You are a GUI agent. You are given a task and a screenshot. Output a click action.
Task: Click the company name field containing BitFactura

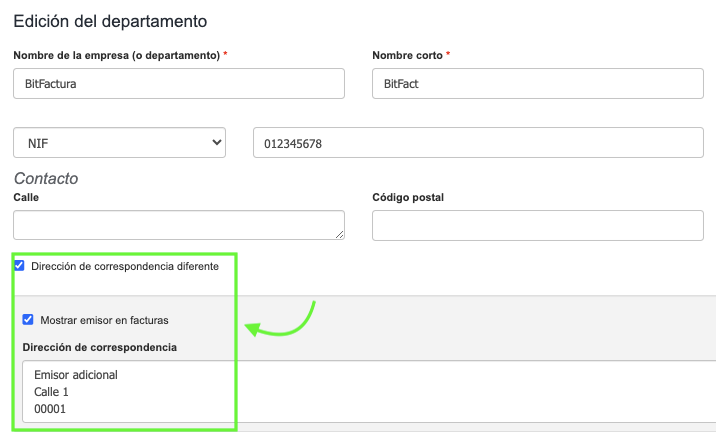pos(179,84)
